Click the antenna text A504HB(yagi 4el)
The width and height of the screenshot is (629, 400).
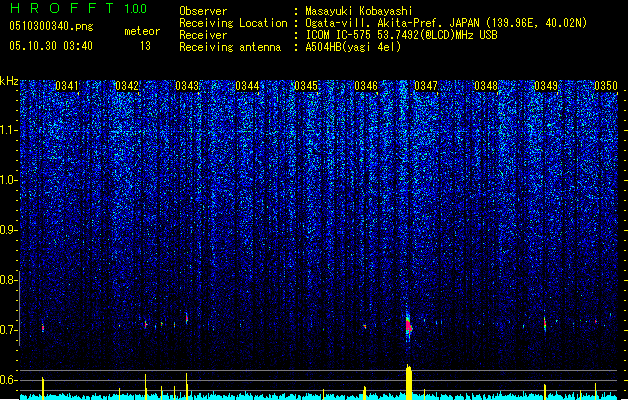tap(353, 47)
